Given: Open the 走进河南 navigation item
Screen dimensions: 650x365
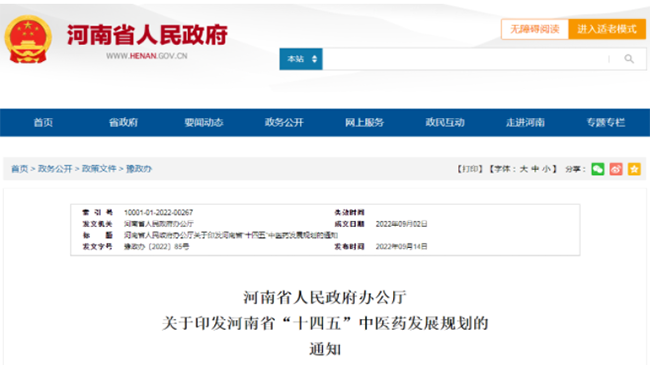Looking at the screenshot, I should [x=525, y=122].
